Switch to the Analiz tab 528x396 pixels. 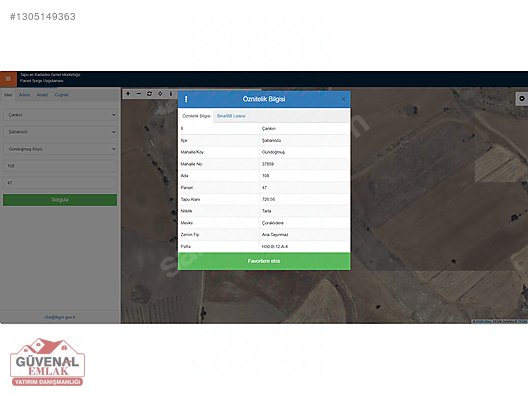click(42, 95)
